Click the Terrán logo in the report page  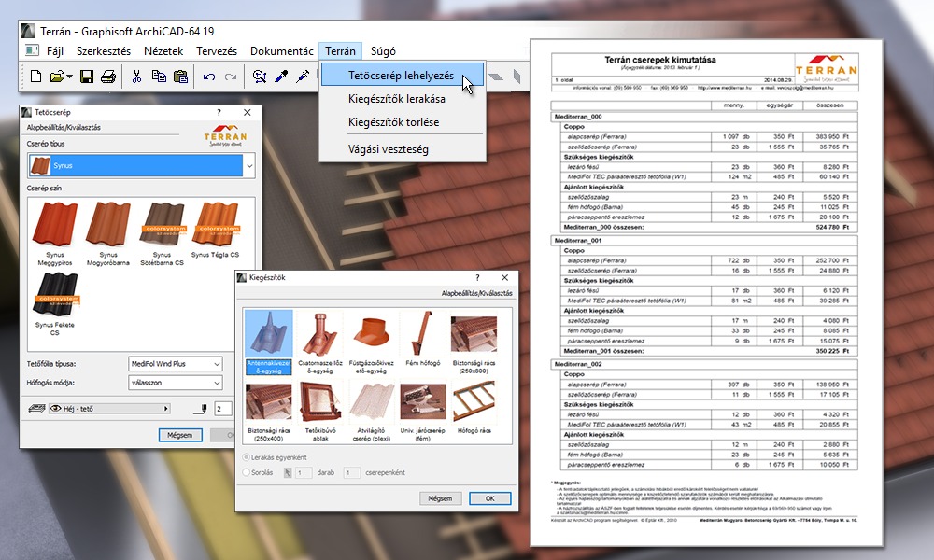click(x=827, y=68)
